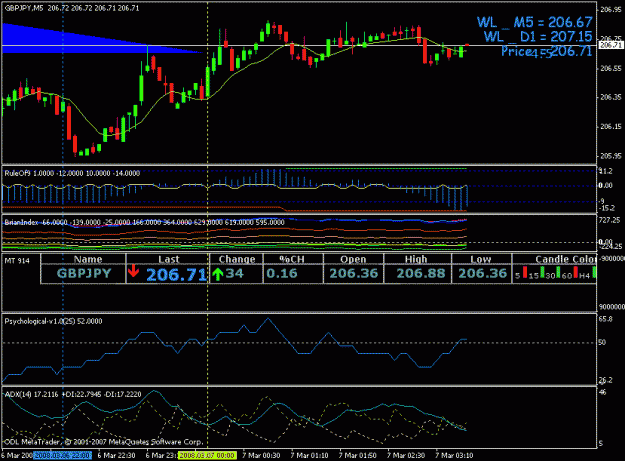
Task: Click the Open value 206.36
Action: click(354, 273)
